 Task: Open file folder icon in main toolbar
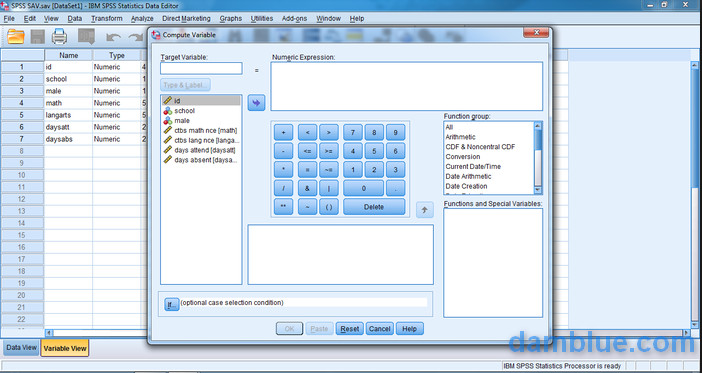[16, 36]
